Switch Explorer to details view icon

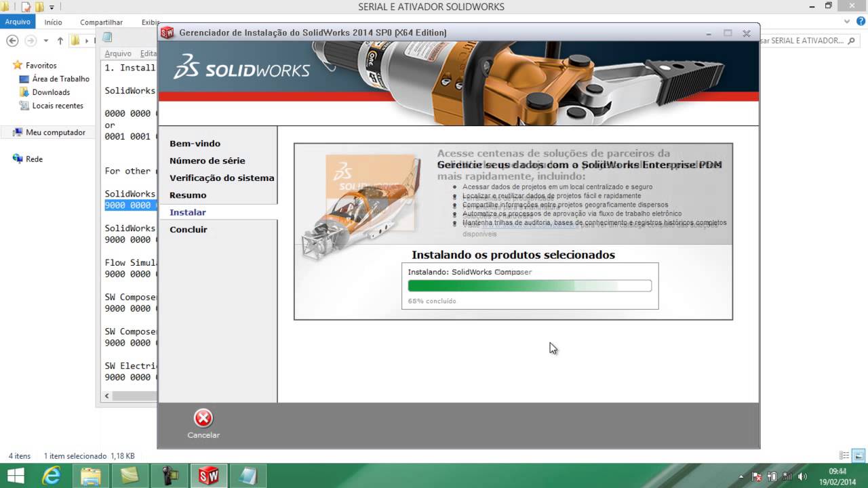point(844,456)
